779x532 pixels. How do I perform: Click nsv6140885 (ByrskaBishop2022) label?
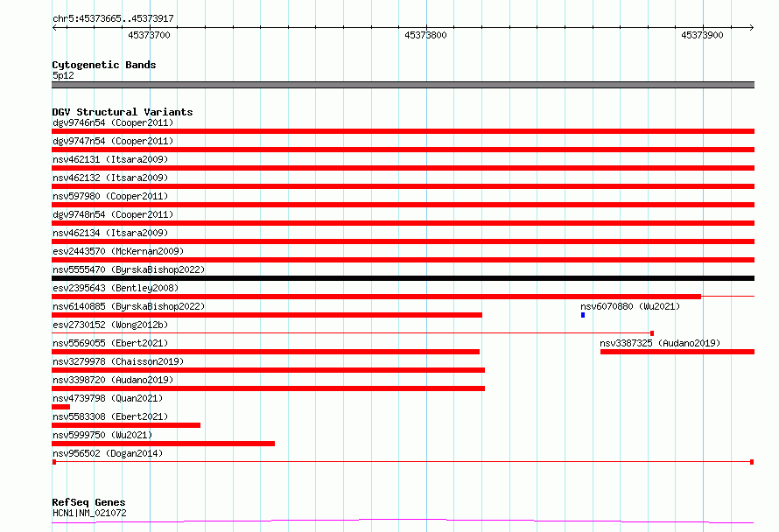click(129, 306)
